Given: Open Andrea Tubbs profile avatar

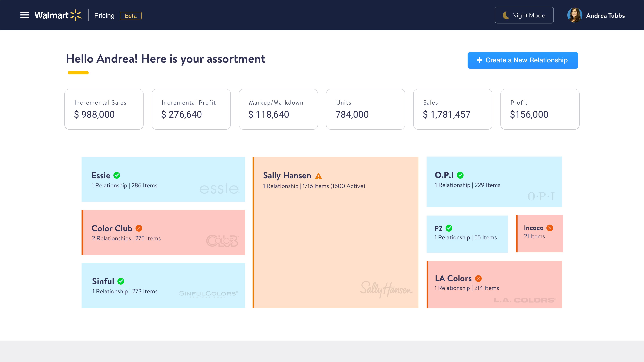Looking at the screenshot, I should point(575,15).
